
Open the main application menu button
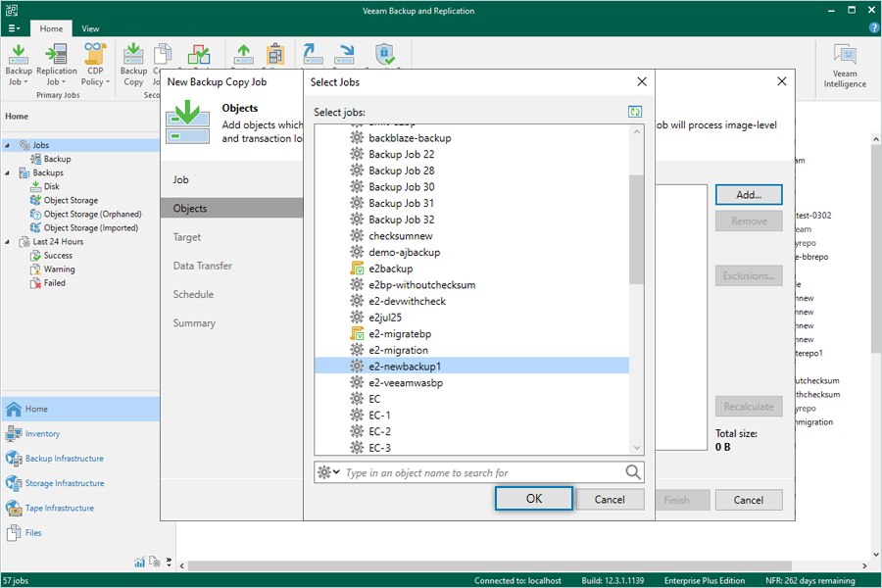(x=14, y=28)
